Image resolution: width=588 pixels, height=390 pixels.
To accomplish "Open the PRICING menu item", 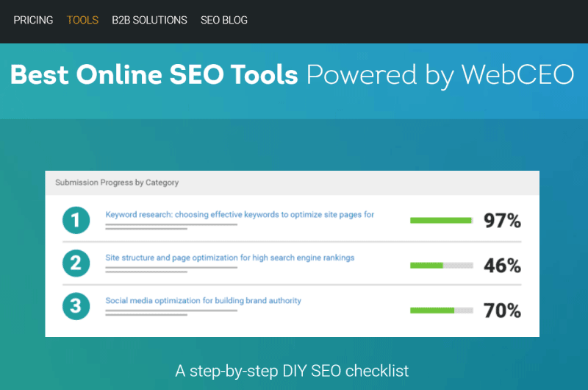I will pyautogui.click(x=33, y=20).
